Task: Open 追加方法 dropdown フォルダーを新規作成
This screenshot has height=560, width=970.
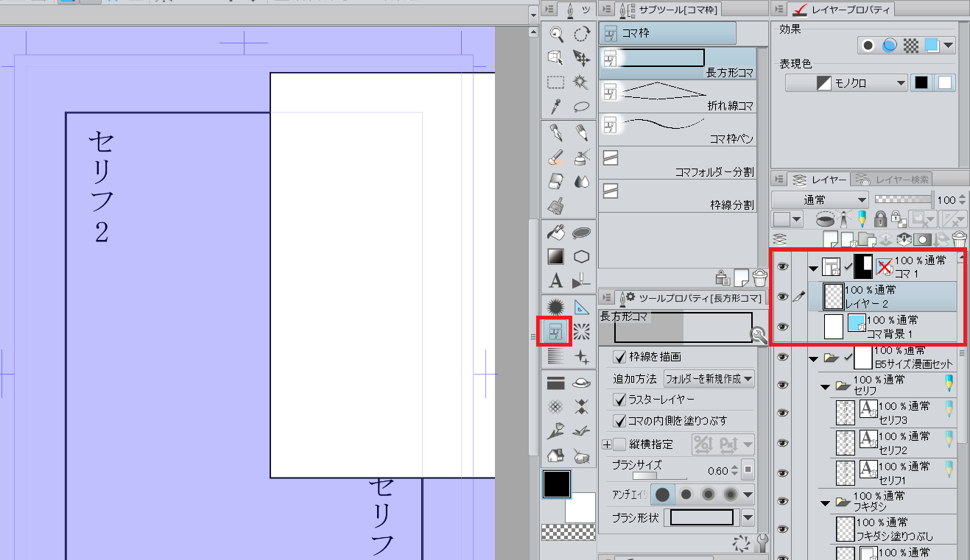Action: [709, 379]
